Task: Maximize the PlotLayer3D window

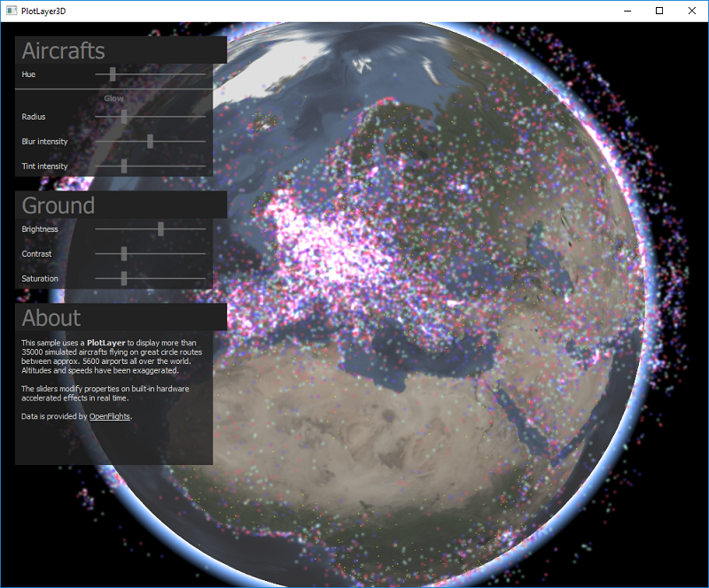Action: 659,11
